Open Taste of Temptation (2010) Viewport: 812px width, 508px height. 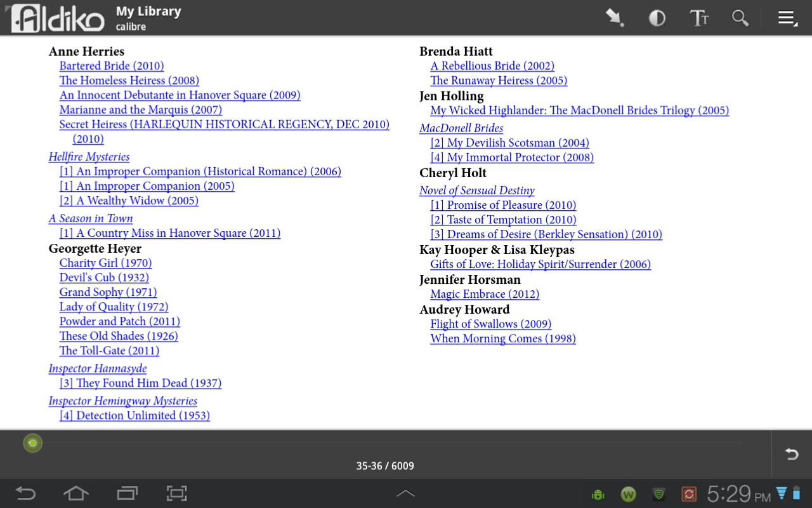[x=503, y=220]
